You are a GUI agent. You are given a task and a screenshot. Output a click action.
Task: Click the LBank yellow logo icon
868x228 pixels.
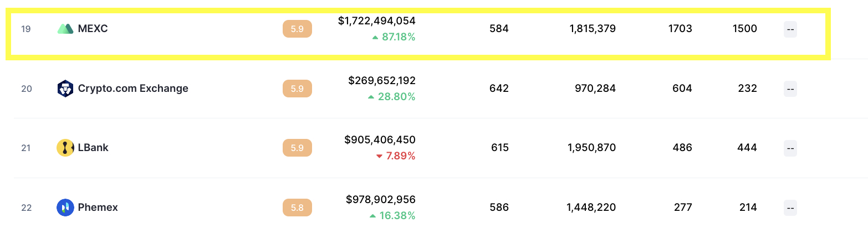click(x=65, y=148)
